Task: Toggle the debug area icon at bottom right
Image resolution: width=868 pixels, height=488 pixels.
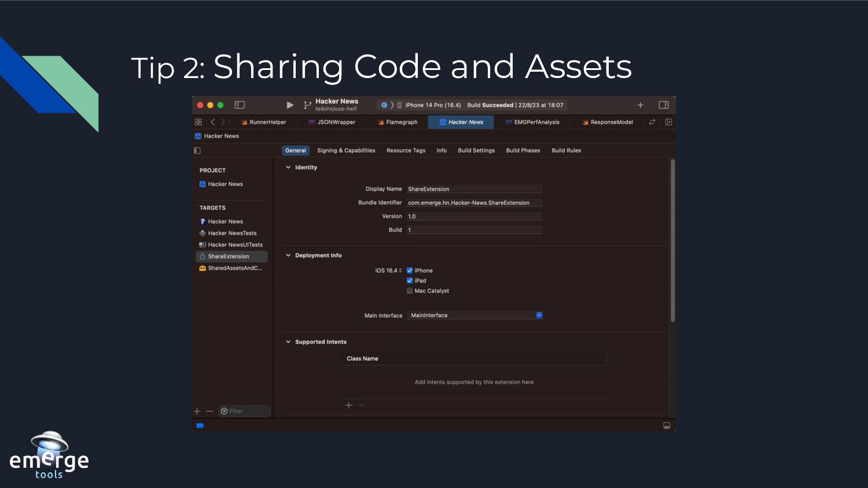Action: click(667, 426)
